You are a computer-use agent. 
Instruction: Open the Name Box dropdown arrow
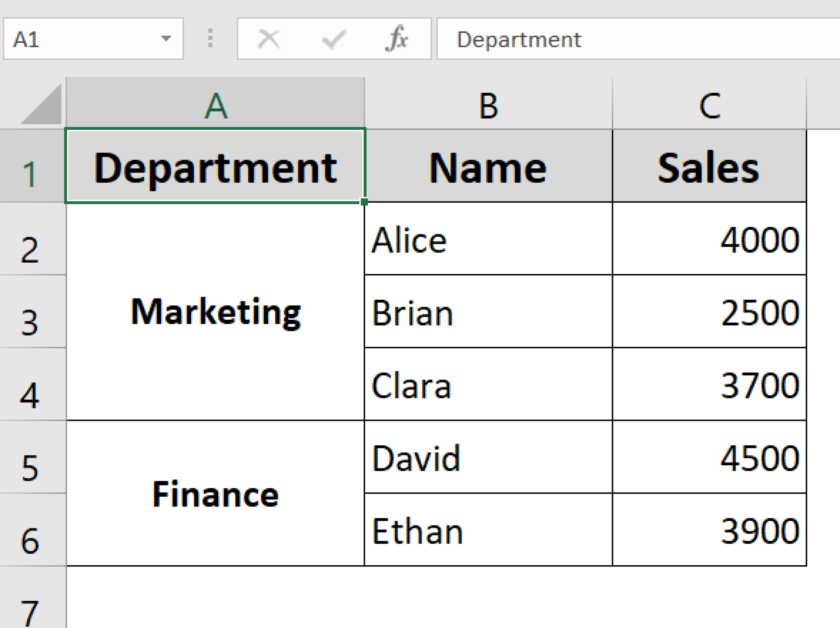(166, 39)
